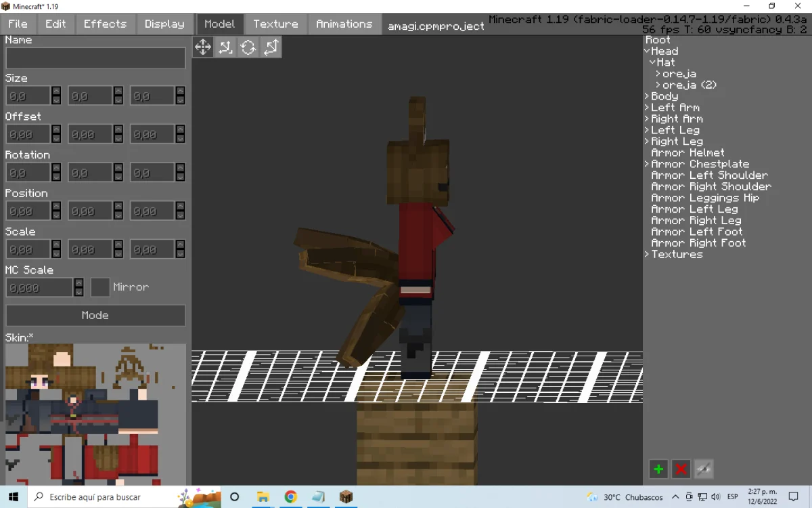This screenshot has height=508, width=812.
Task: Expand the Left Arm tree node
Action: point(647,108)
